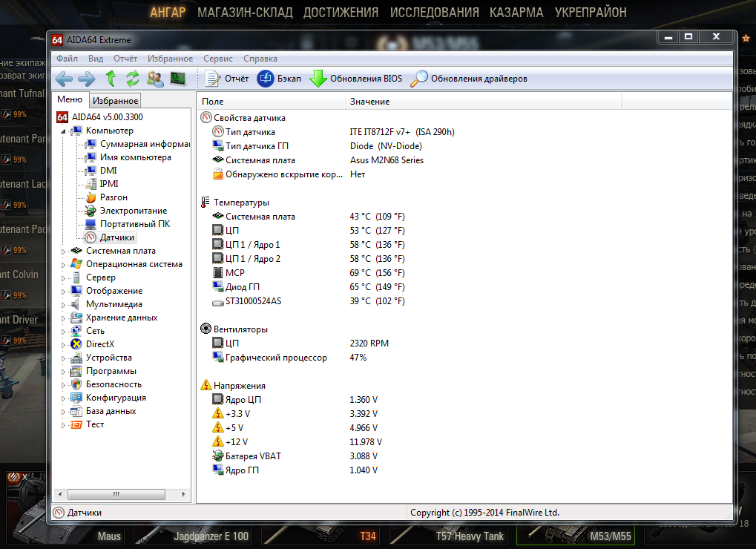The height and width of the screenshot is (549, 756).
Task: Click the green Refresh icon
Action: [133, 79]
